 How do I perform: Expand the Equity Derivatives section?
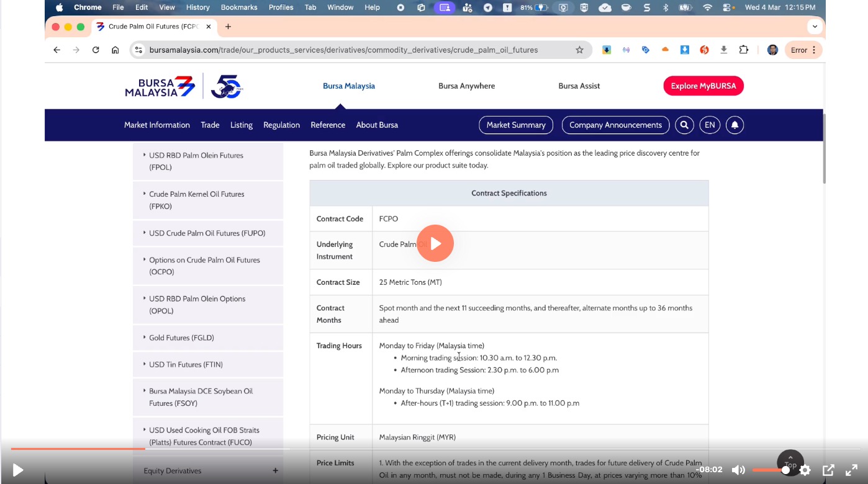tap(275, 471)
